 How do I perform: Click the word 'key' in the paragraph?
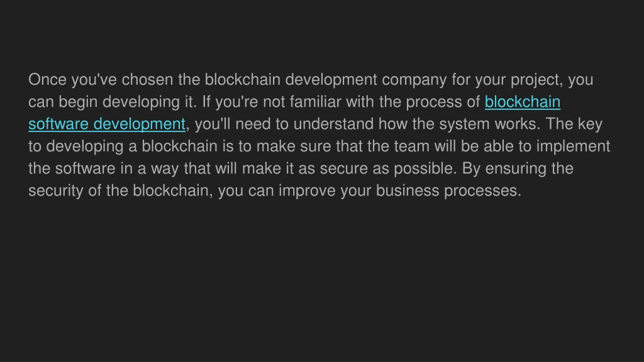[x=590, y=124]
